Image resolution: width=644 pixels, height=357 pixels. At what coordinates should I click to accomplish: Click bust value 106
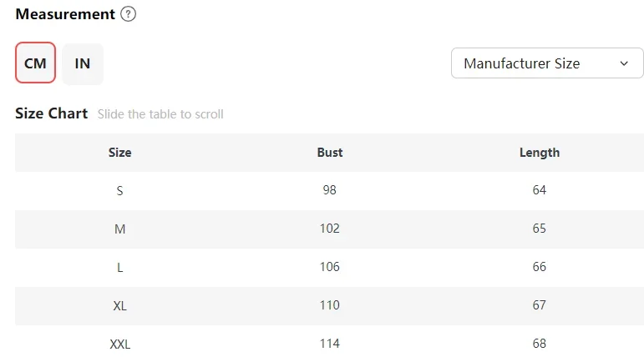click(330, 267)
